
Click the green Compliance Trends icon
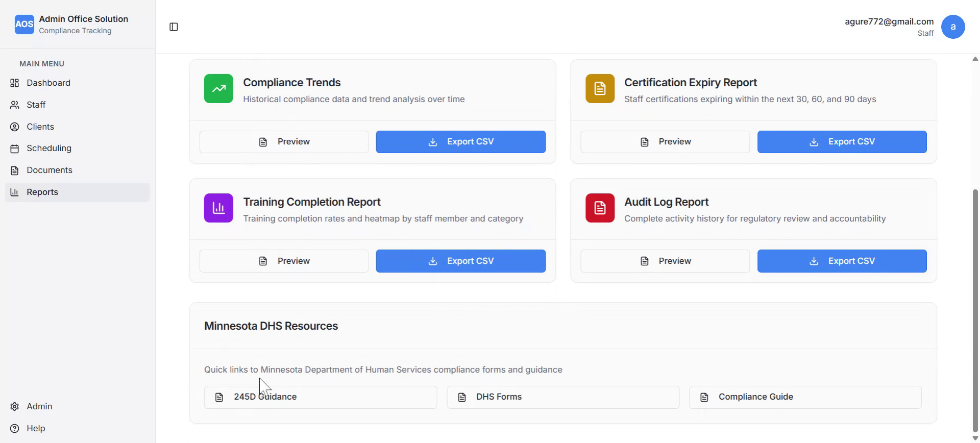click(x=218, y=89)
